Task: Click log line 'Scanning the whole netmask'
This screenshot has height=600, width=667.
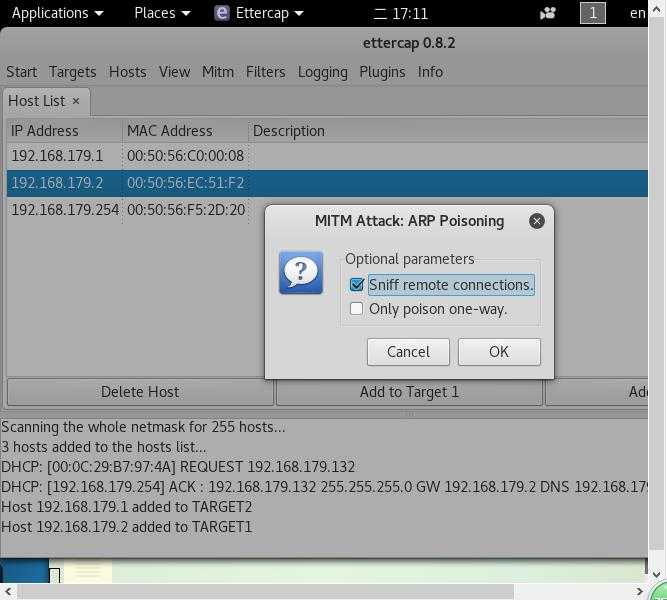Action: 143,427
